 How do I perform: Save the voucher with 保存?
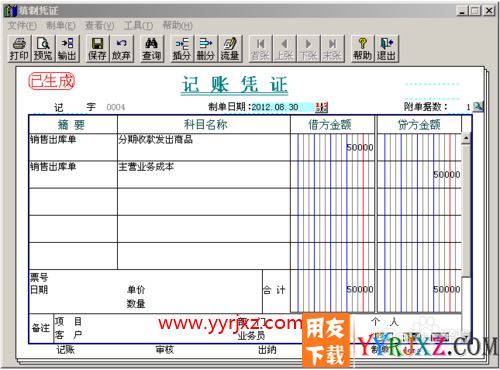(97, 49)
